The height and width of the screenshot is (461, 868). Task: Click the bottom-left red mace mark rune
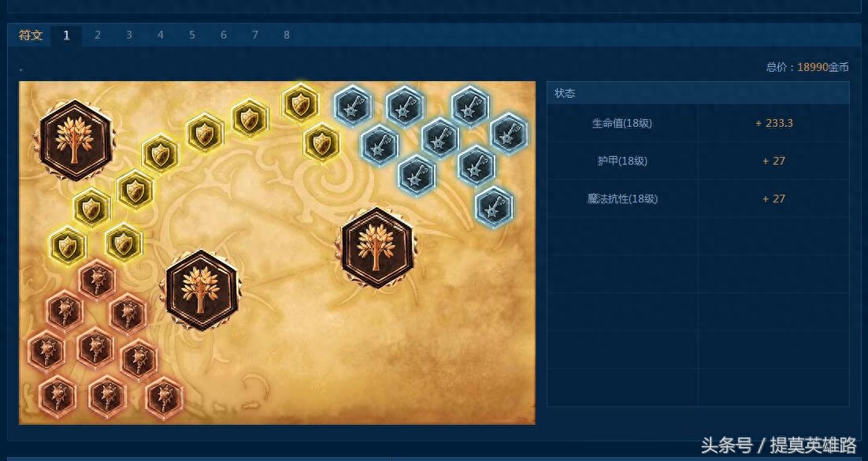[x=57, y=396]
